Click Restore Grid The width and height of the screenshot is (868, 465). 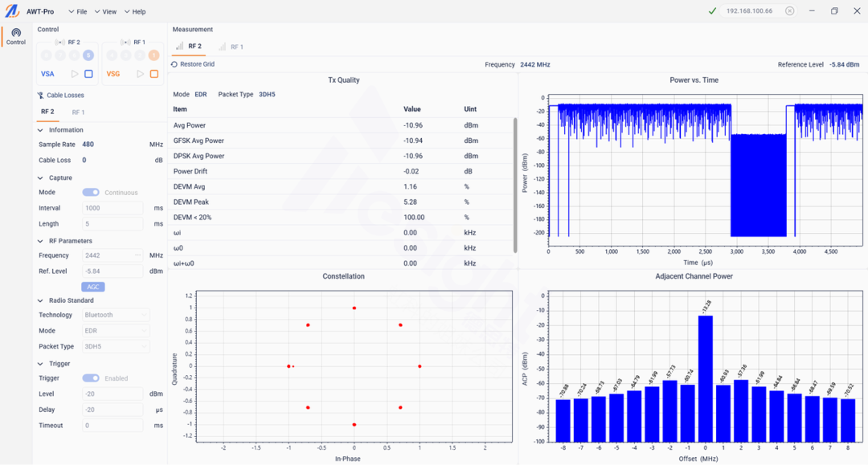click(193, 64)
